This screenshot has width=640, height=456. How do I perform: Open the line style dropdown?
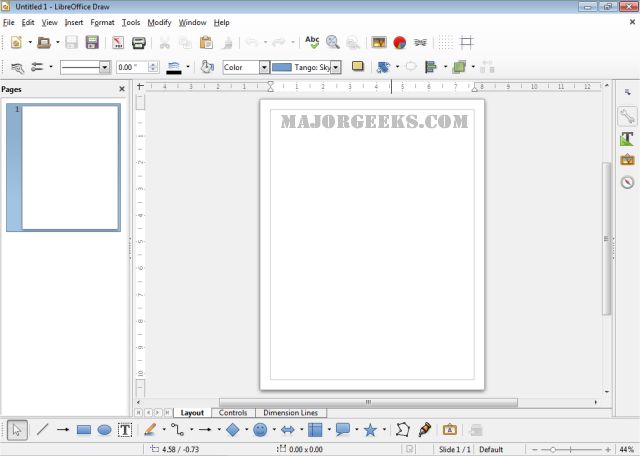pos(105,67)
